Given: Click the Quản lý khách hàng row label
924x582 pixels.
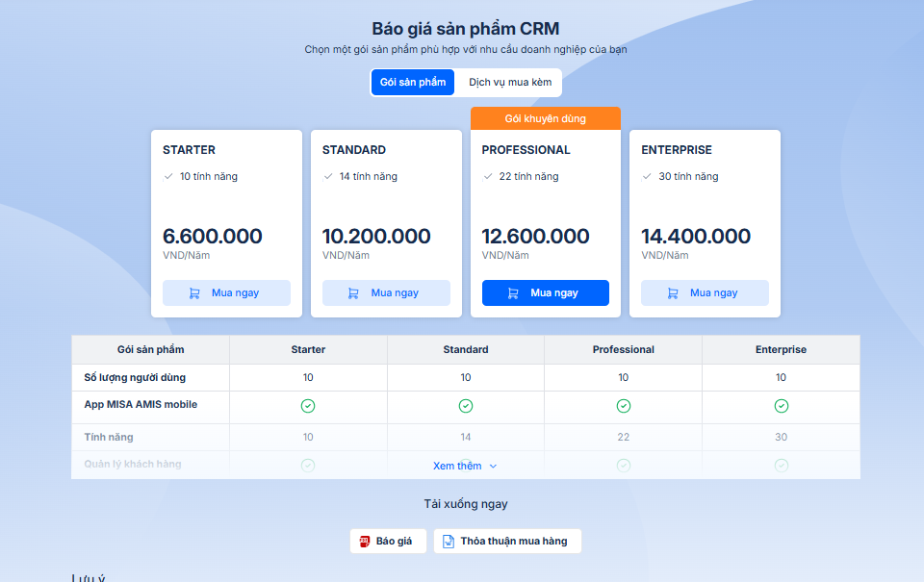Looking at the screenshot, I should (133, 465).
